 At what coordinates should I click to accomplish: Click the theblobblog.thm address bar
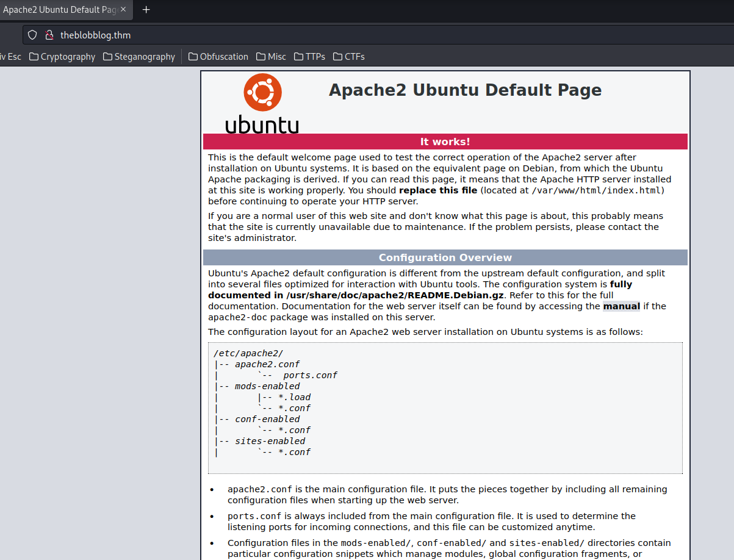[x=378, y=35]
